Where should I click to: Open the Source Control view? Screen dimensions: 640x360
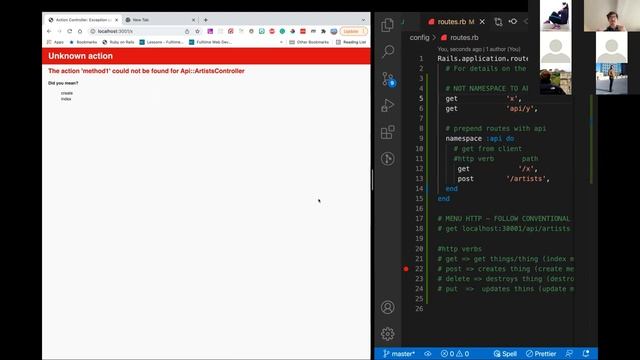388,79
